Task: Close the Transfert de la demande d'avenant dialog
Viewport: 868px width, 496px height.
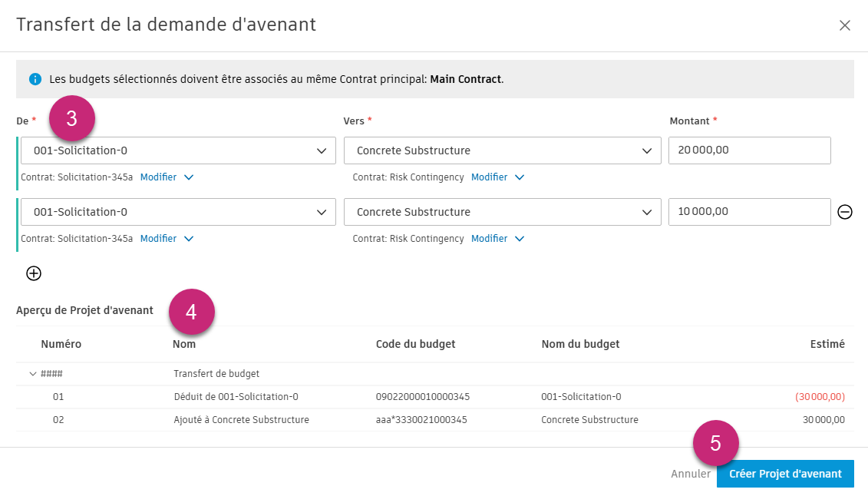Action: pos(845,25)
